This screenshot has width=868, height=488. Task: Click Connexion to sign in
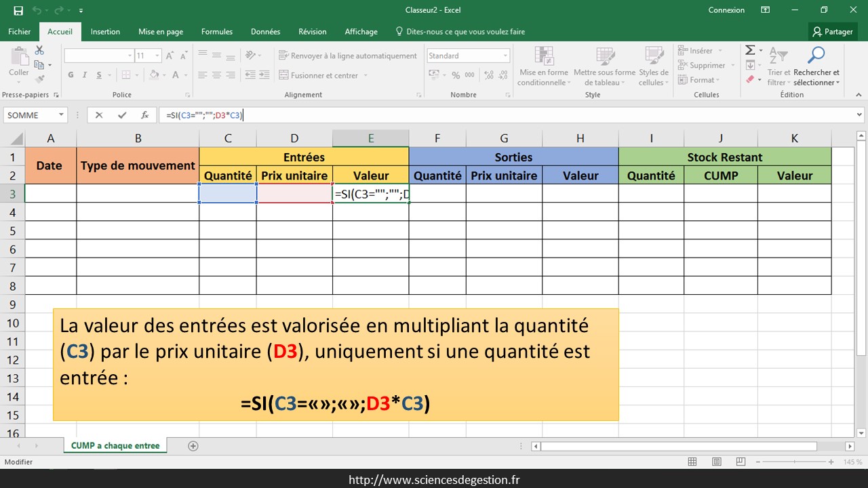[x=726, y=10]
